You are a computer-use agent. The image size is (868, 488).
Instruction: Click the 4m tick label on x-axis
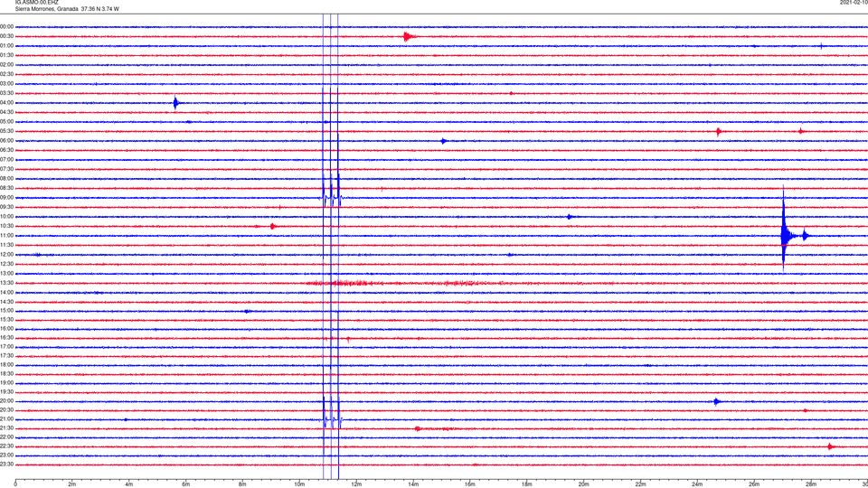pos(129,484)
